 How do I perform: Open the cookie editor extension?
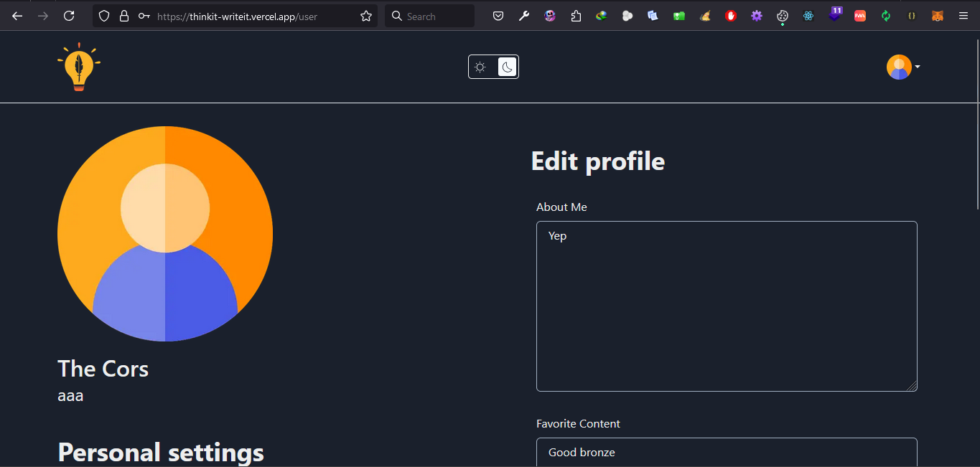coord(783,15)
